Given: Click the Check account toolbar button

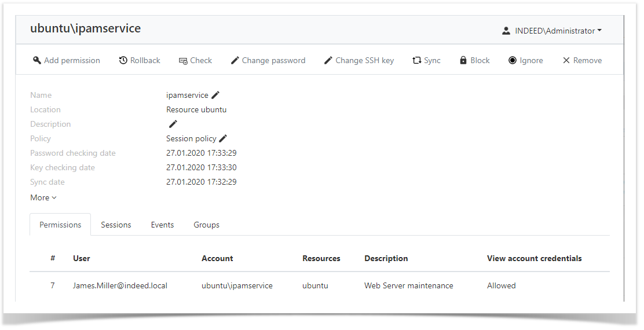Looking at the screenshot, I should (x=195, y=60).
